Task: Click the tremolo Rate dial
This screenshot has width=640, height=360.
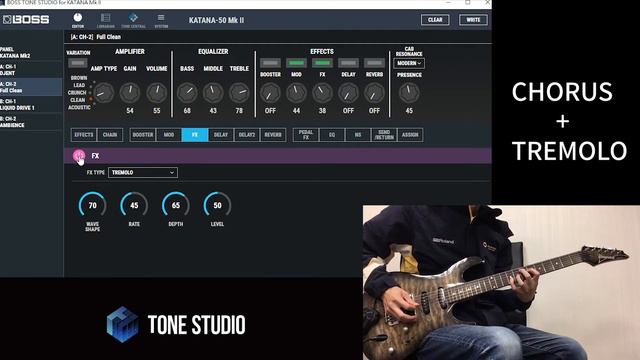Action: click(x=134, y=205)
